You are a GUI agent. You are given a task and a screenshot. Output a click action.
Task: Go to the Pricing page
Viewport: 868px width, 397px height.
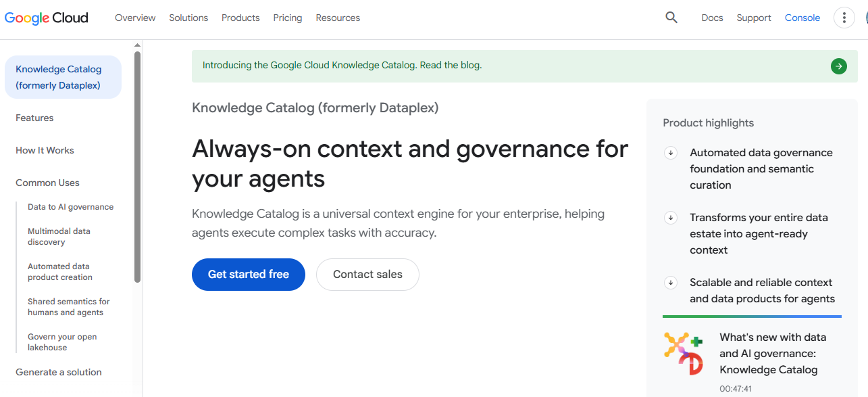(288, 18)
